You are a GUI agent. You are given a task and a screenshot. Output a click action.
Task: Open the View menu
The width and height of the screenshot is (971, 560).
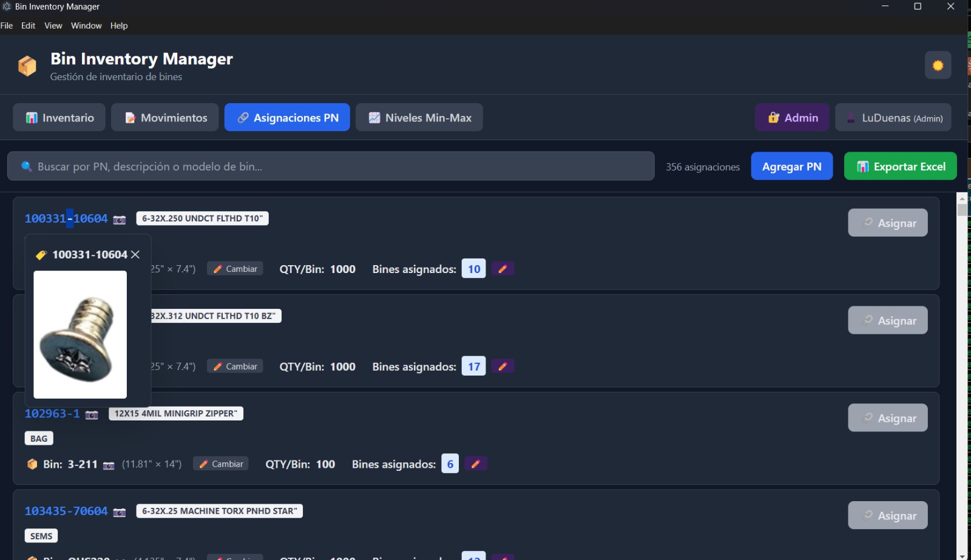click(x=53, y=25)
